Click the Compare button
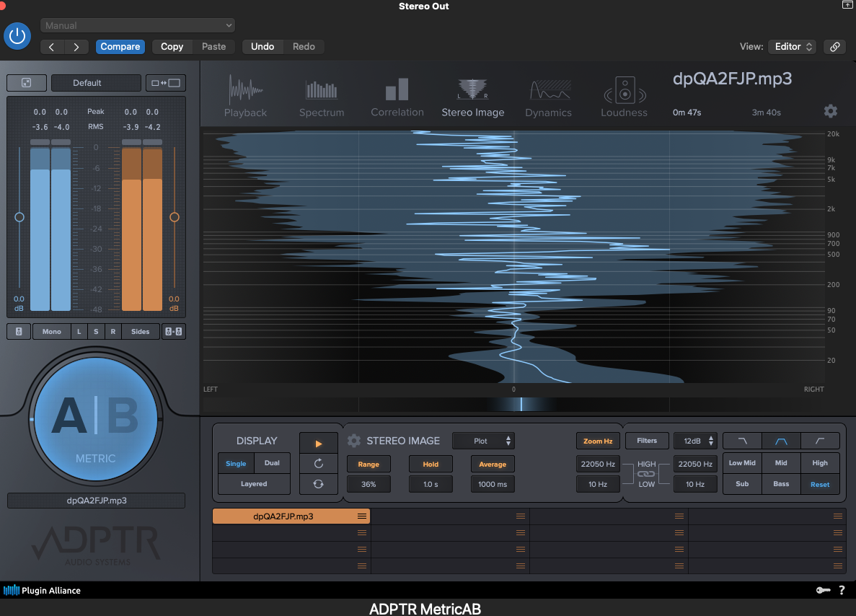 pos(120,47)
